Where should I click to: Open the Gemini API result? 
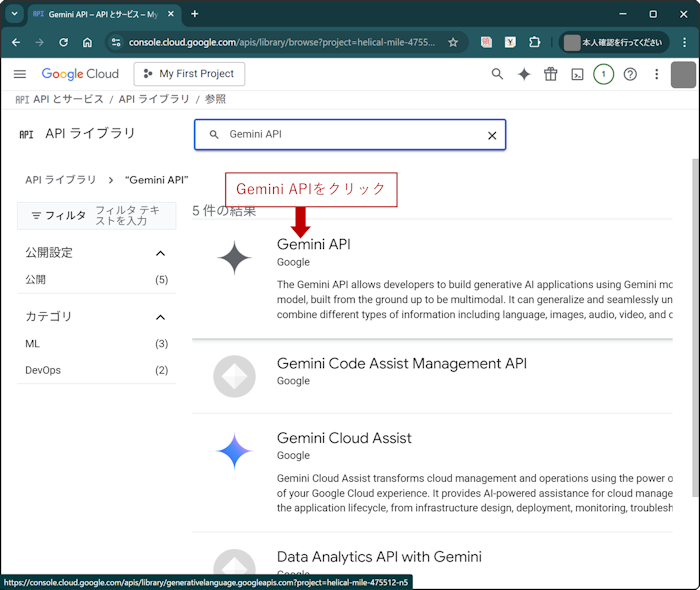313,244
